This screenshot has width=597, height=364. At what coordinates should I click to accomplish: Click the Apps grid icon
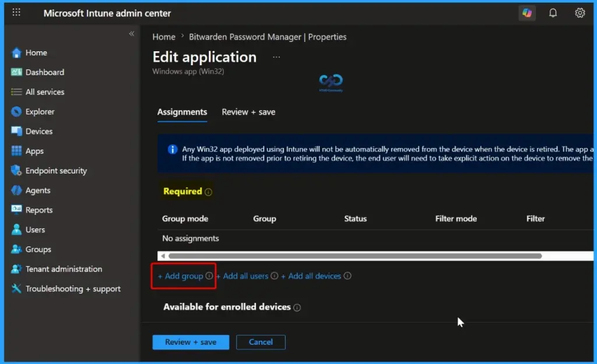point(16,151)
